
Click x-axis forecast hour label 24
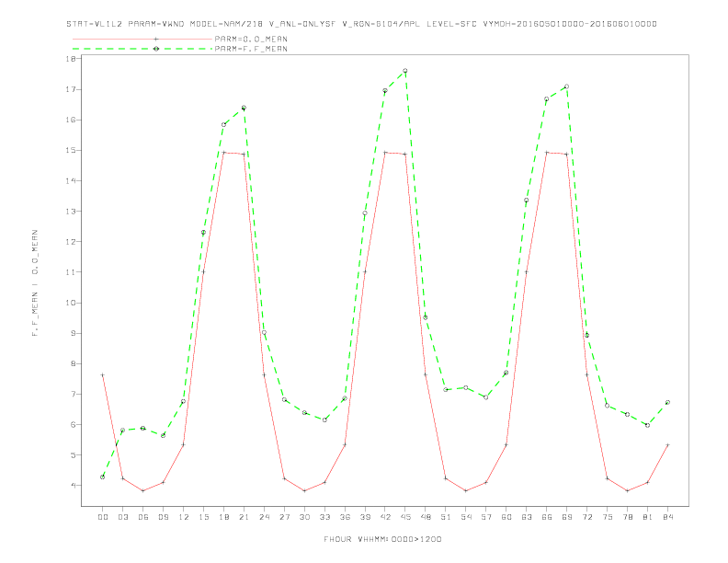tap(264, 517)
